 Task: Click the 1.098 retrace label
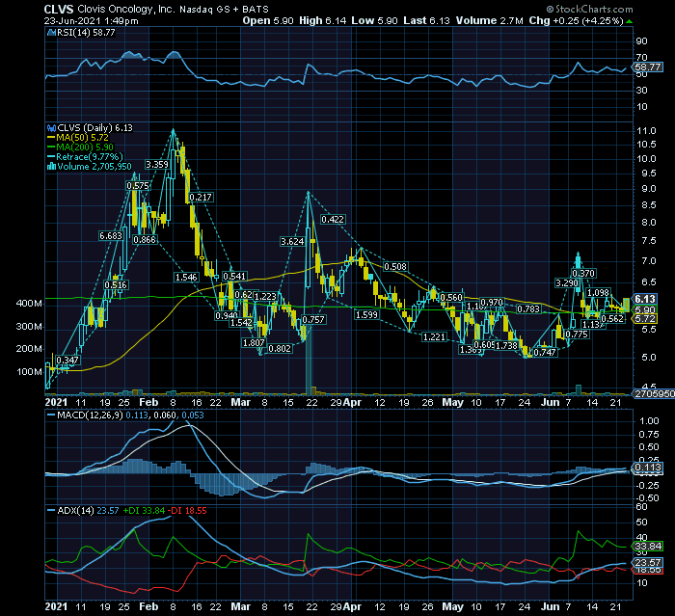pyautogui.click(x=599, y=292)
